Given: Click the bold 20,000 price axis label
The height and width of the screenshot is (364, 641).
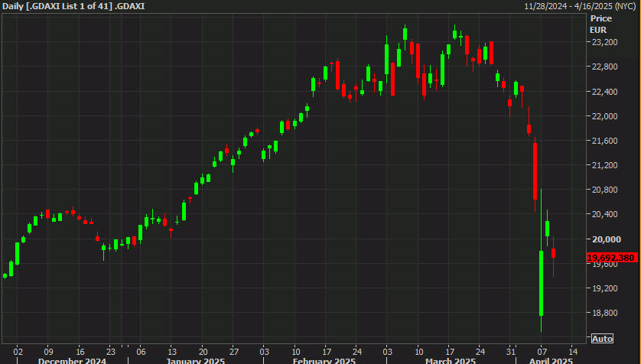Looking at the screenshot, I should click(607, 239).
